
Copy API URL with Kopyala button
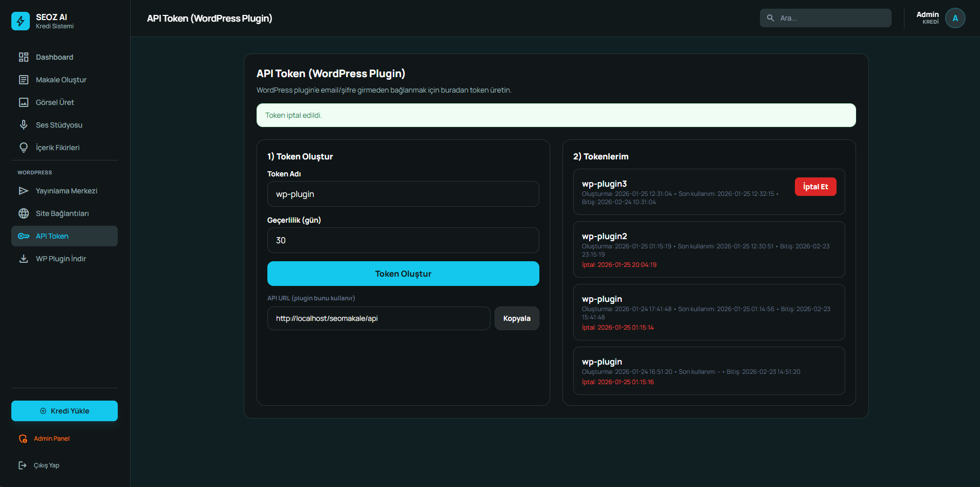pyautogui.click(x=517, y=318)
